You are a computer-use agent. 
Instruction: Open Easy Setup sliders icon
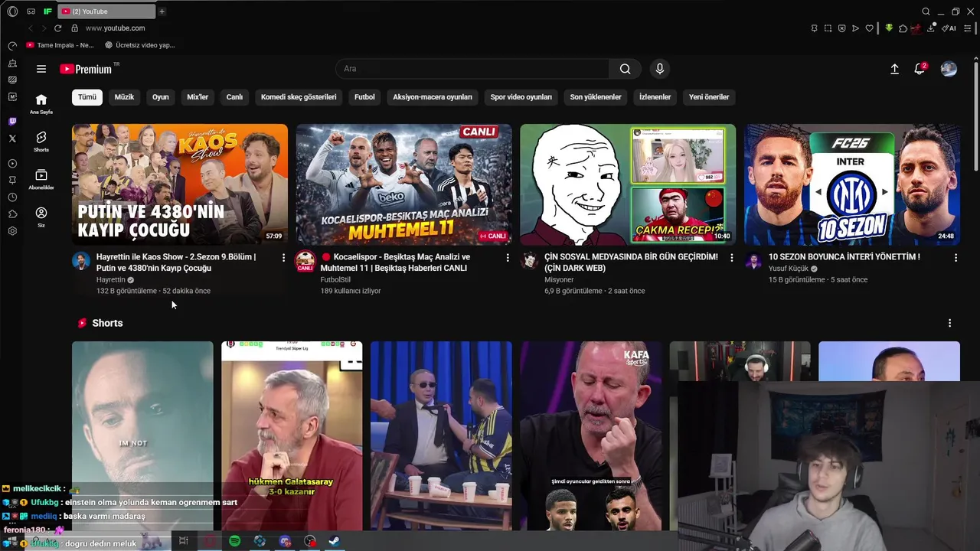coord(968,28)
